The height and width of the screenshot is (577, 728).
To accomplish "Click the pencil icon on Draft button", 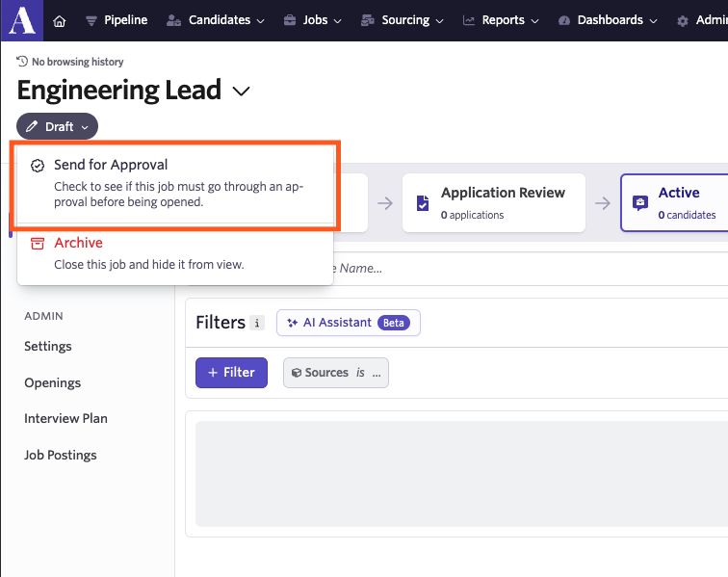I will tap(32, 126).
